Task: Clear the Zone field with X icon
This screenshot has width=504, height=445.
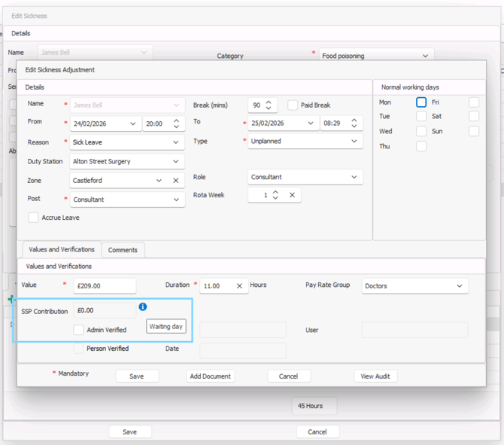Action: tap(175, 181)
